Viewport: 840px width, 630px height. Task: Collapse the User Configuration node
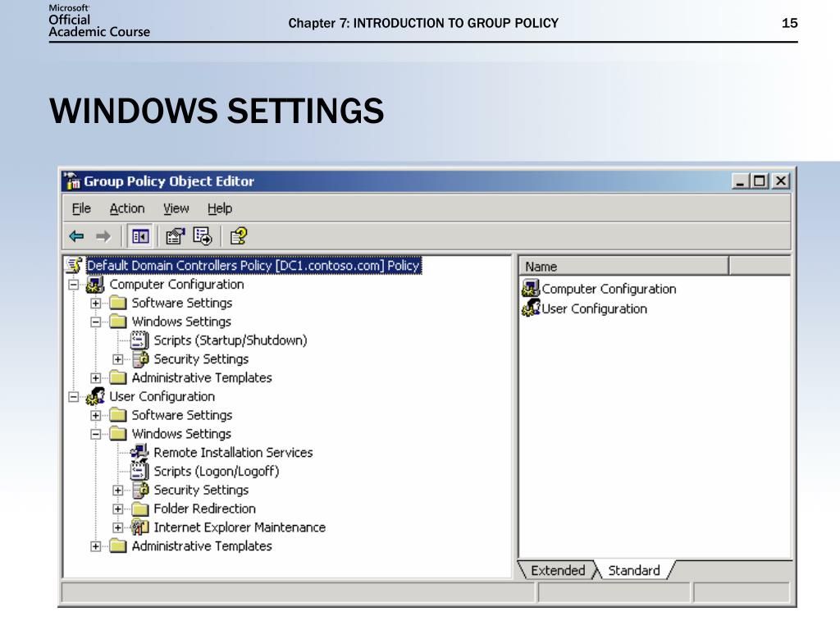click(x=73, y=396)
